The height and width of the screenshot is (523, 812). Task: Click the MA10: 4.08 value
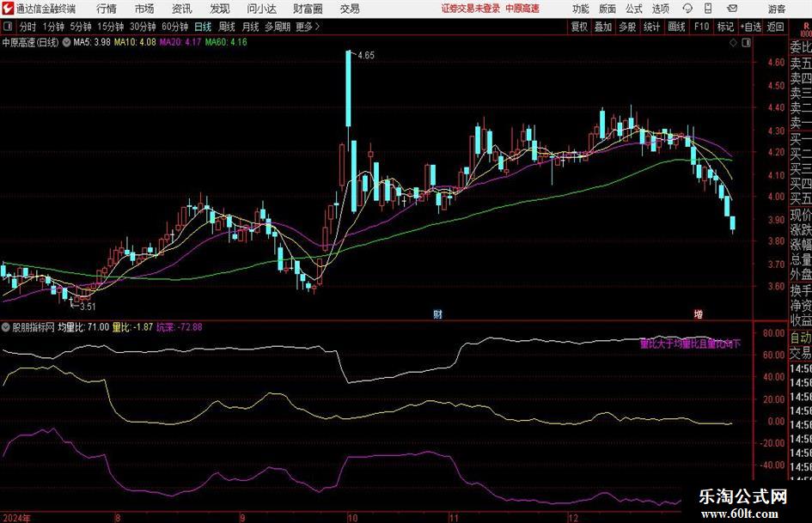[135, 42]
